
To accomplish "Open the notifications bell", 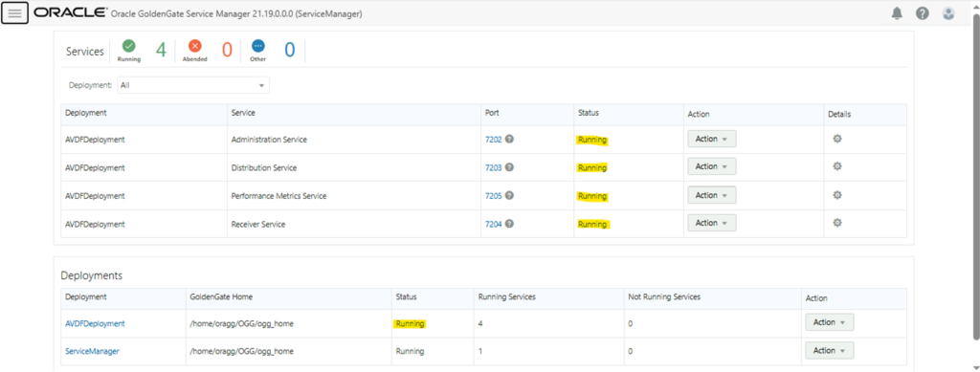I will coord(897,13).
